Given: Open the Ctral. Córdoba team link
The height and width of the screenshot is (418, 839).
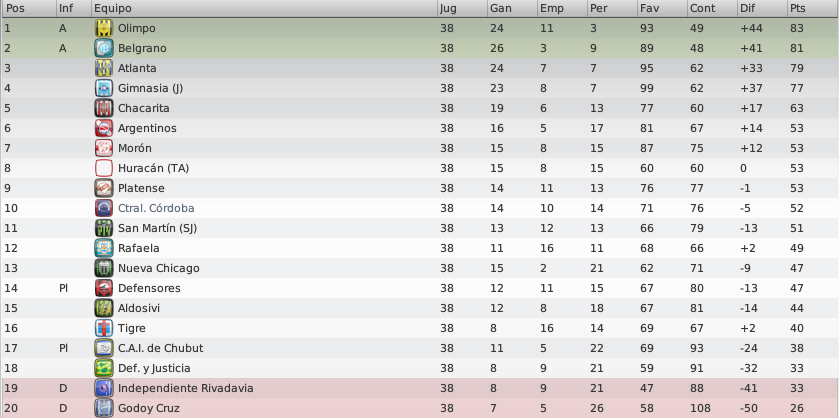Looking at the screenshot, I should click(x=156, y=208).
